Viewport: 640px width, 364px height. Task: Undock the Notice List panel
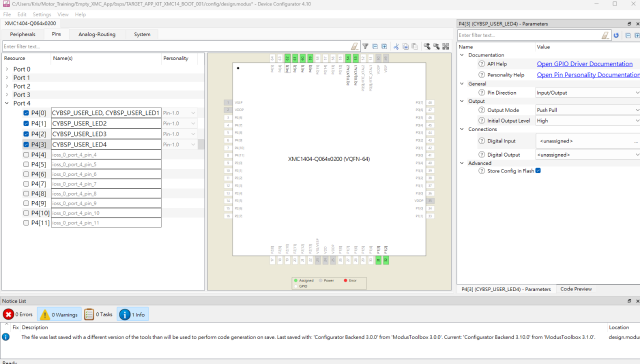pos(629,301)
